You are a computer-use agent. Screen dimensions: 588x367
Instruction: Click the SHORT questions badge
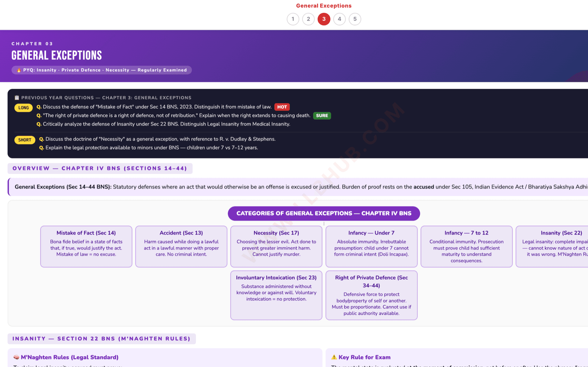point(25,140)
